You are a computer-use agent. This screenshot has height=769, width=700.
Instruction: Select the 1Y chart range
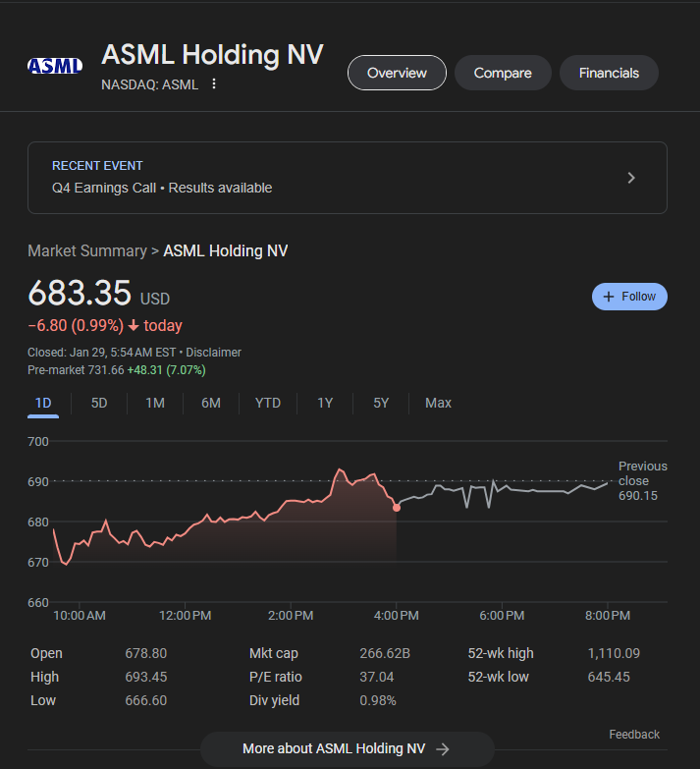(325, 403)
